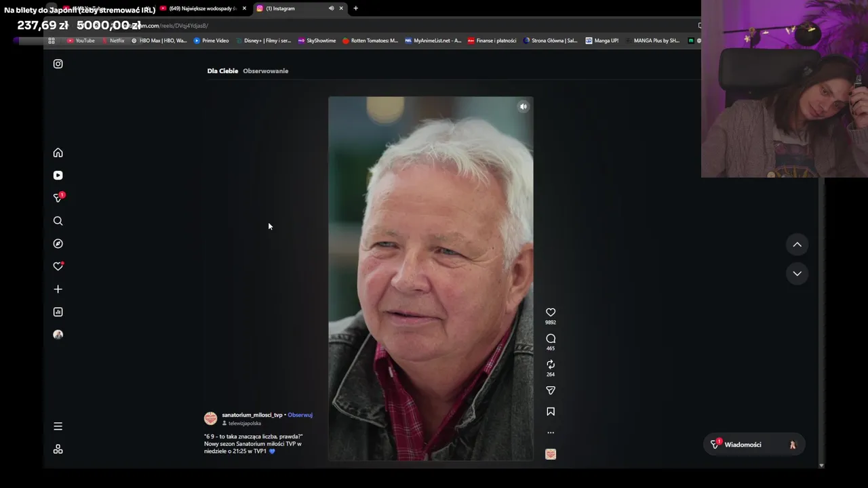The height and width of the screenshot is (488, 868).
Task: Click the avatar in Wiadomości popup
Action: (792, 445)
